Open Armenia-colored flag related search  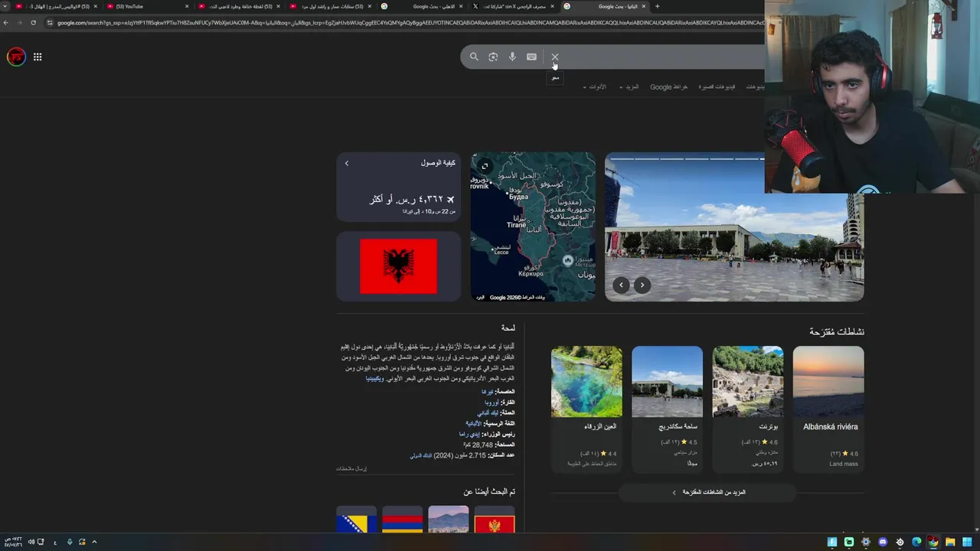tap(403, 520)
